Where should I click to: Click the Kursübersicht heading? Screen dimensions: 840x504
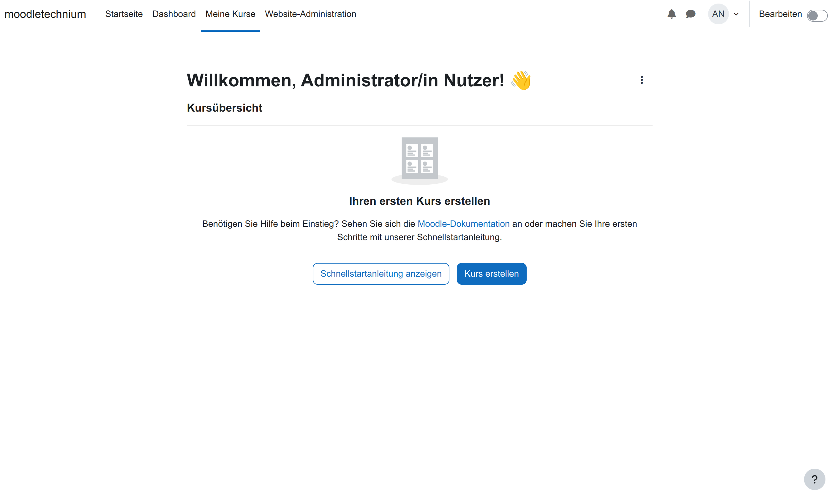[x=224, y=108]
